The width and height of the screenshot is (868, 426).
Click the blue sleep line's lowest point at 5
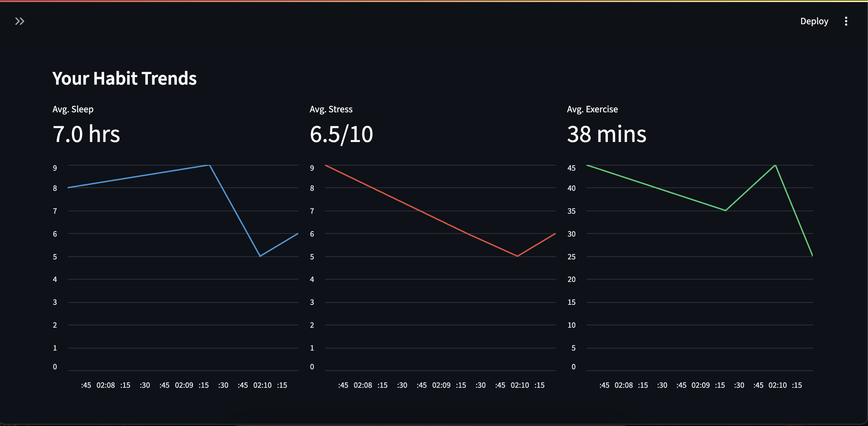click(x=260, y=256)
